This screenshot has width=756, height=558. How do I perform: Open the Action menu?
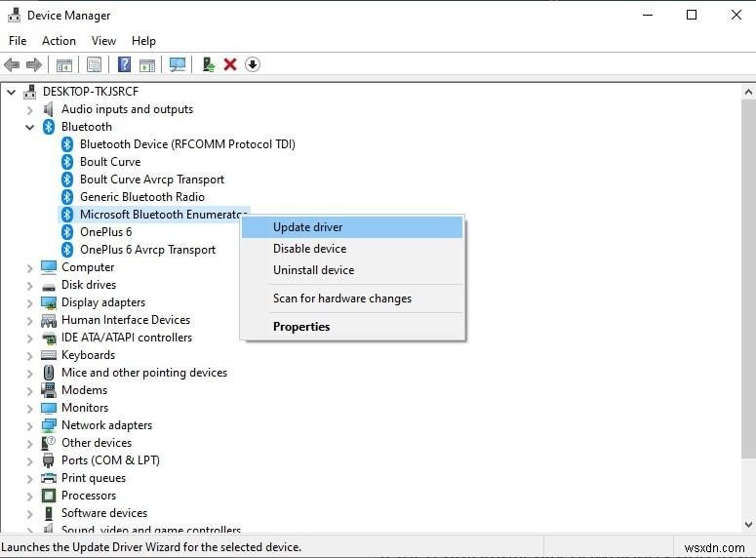click(59, 41)
